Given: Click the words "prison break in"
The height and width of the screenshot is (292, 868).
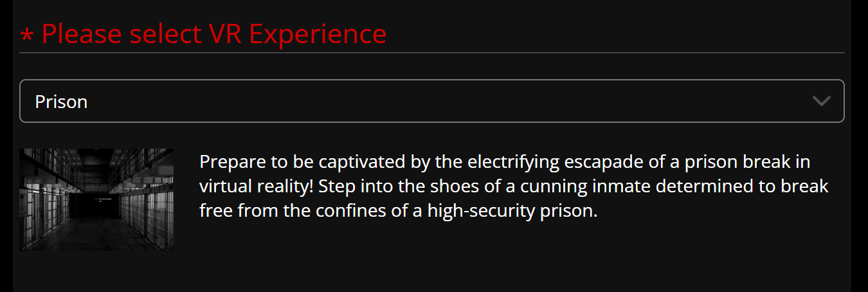Looking at the screenshot, I should point(747,161).
